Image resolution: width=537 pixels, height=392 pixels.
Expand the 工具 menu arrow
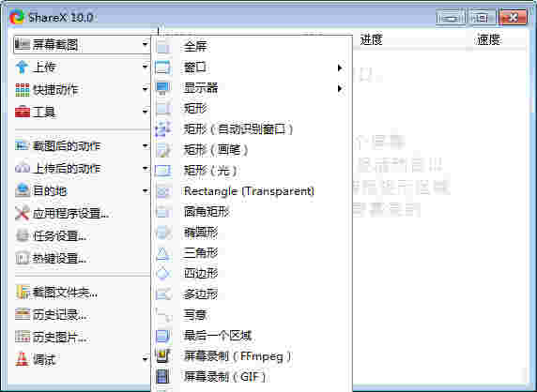(146, 112)
